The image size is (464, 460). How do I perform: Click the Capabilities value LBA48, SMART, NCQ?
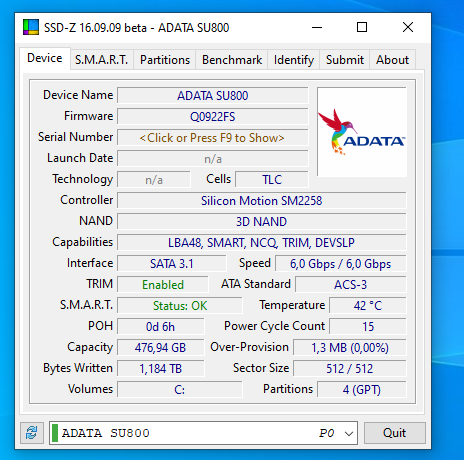[262, 243]
